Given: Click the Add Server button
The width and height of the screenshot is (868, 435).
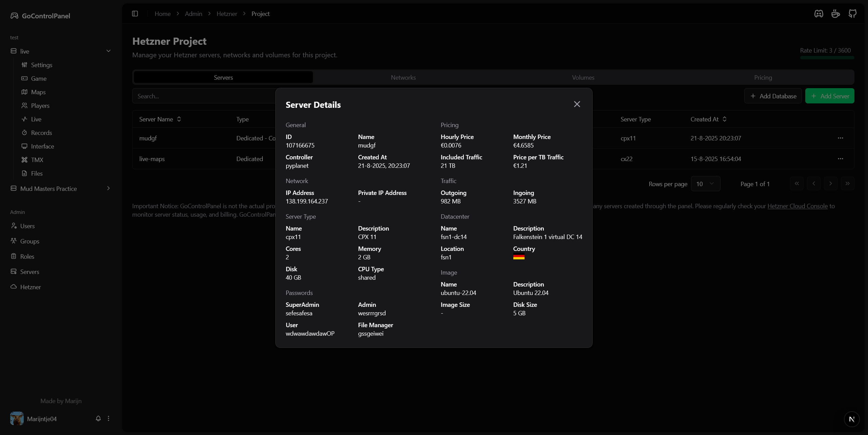Looking at the screenshot, I should (829, 96).
